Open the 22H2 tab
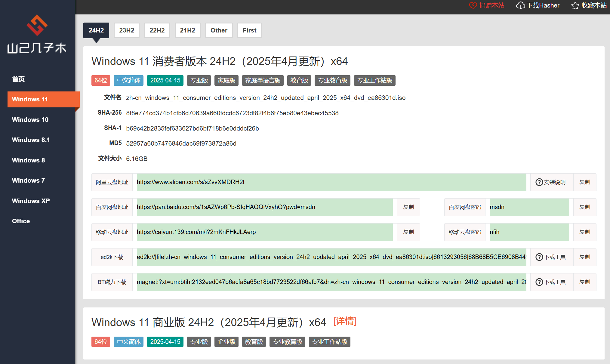 point(157,30)
